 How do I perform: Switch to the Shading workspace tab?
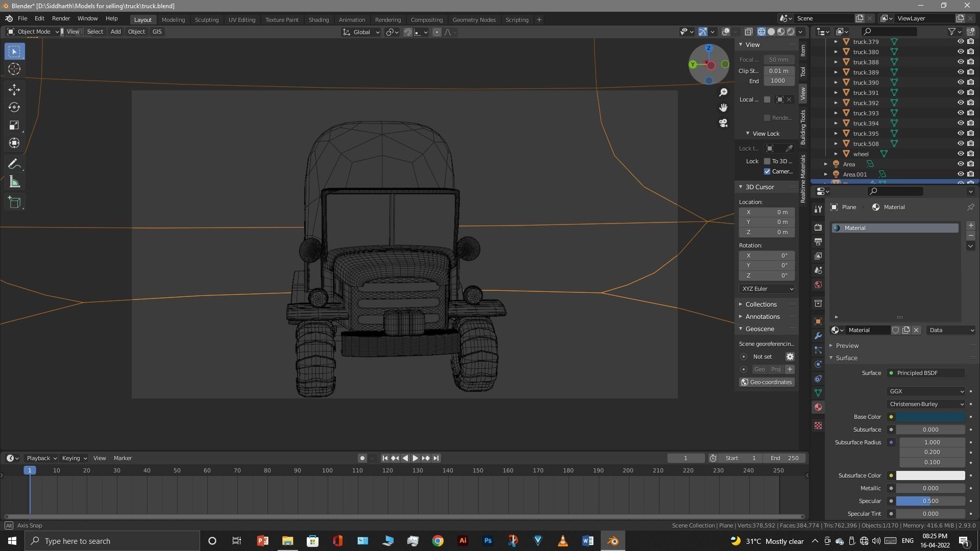(x=318, y=20)
